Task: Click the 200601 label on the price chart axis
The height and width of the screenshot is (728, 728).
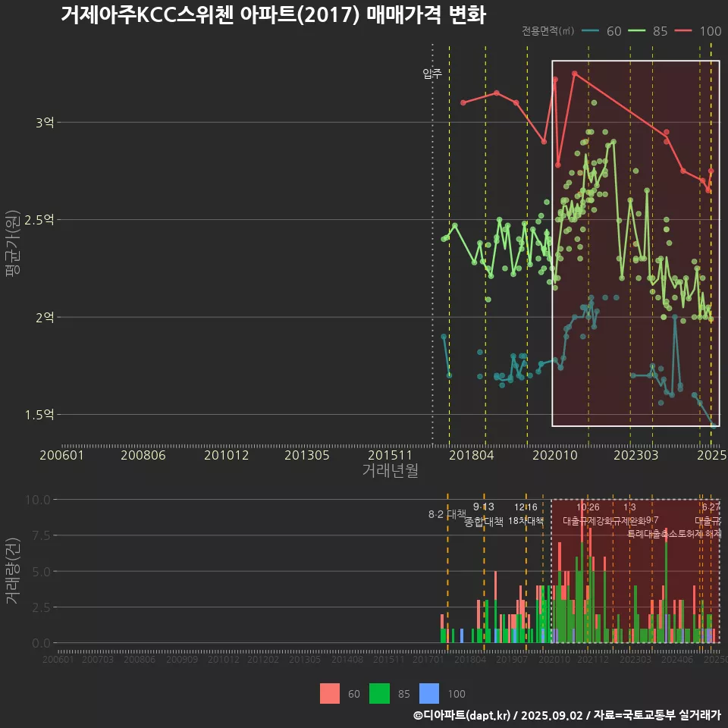Action: click(61, 455)
